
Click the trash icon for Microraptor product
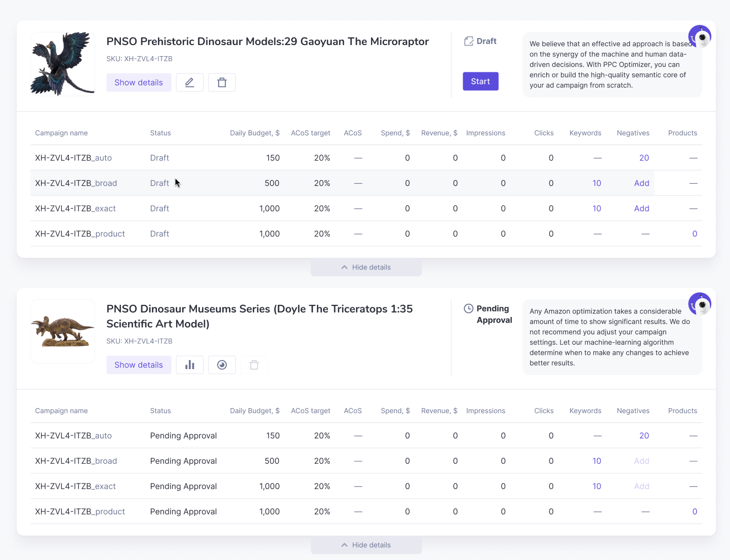[222, 83]
